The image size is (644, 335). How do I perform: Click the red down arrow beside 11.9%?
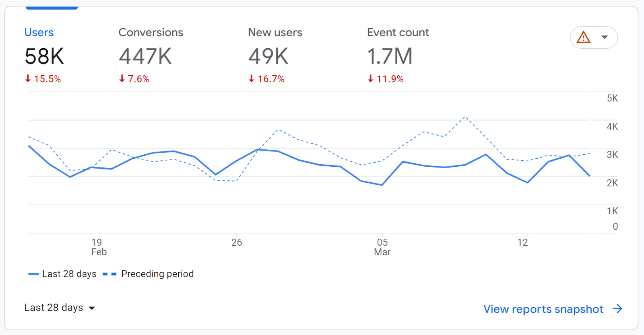coord(370,79)
